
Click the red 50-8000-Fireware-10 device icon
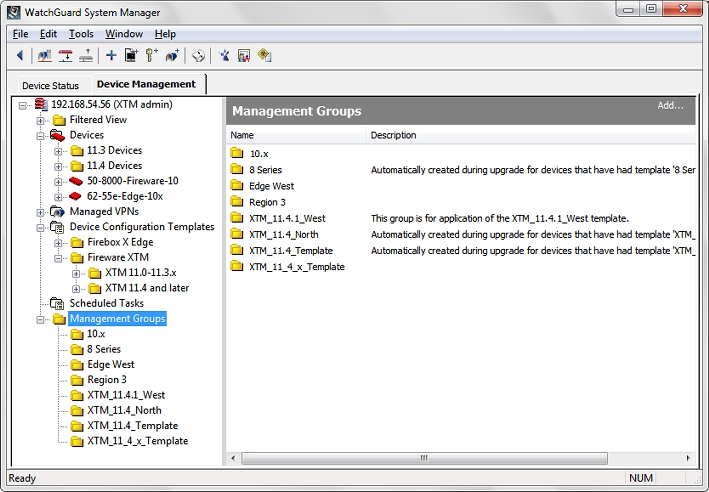(x=76, y=181)
